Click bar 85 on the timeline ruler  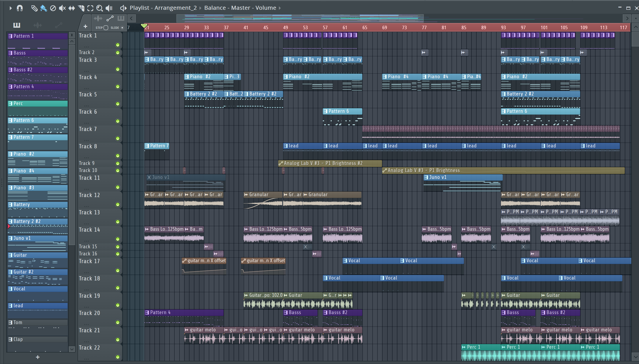(464, 27)
